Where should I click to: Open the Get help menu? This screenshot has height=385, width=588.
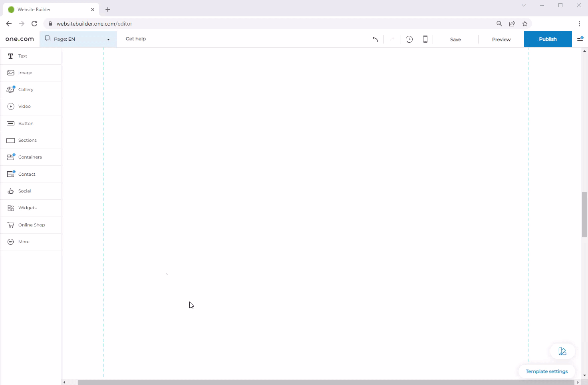[x=135, y=39]
